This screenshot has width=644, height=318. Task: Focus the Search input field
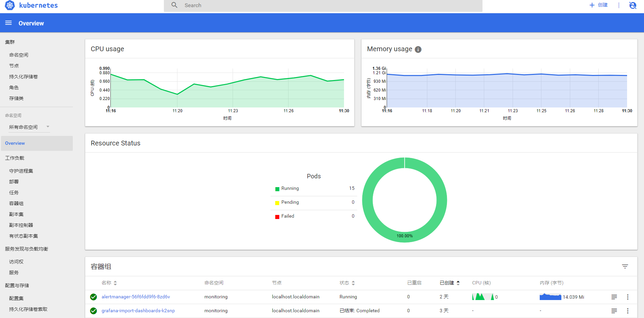(323, 5)
